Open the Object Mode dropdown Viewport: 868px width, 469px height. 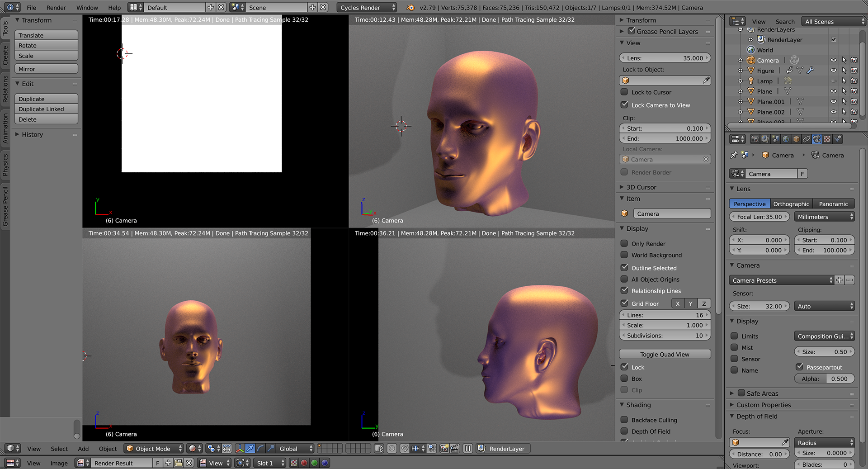[x=154, y=449]
